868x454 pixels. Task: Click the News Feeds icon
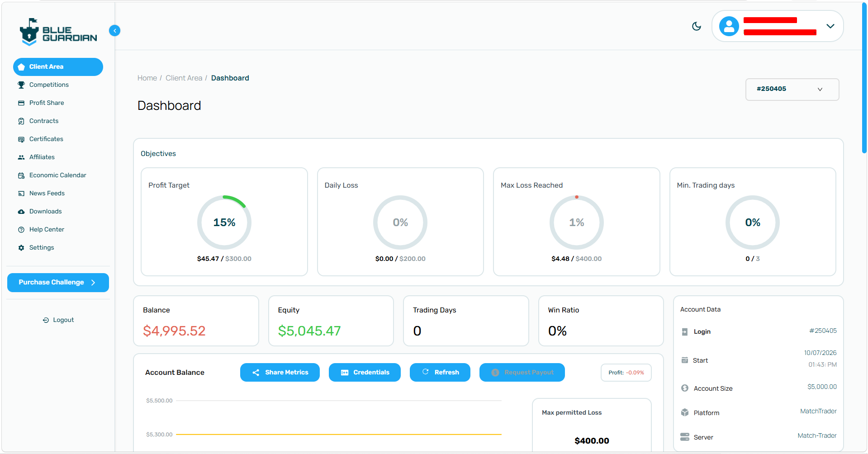tap(21, 194)
